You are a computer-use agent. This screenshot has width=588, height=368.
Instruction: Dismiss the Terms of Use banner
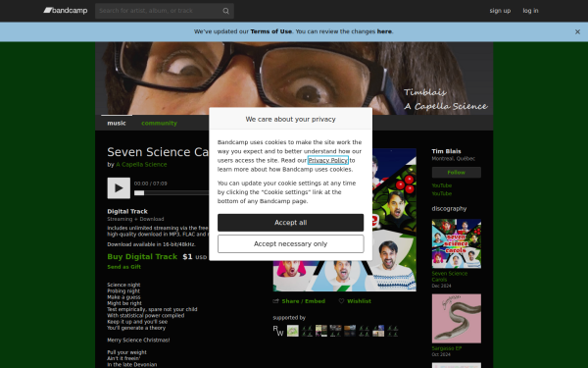point(577,32)
